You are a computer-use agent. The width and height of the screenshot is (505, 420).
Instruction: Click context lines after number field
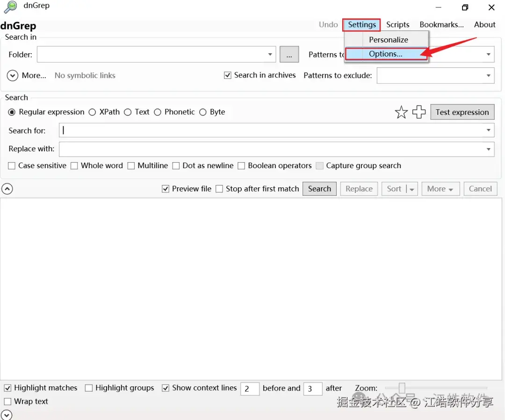312,389
